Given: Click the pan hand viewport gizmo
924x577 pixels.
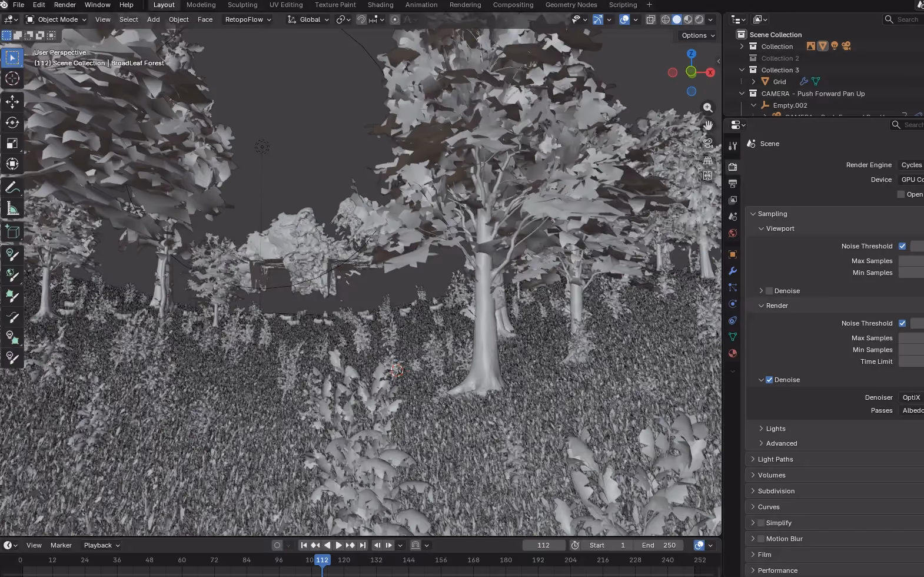Looking at the screenshot, I should click(708, 125).
